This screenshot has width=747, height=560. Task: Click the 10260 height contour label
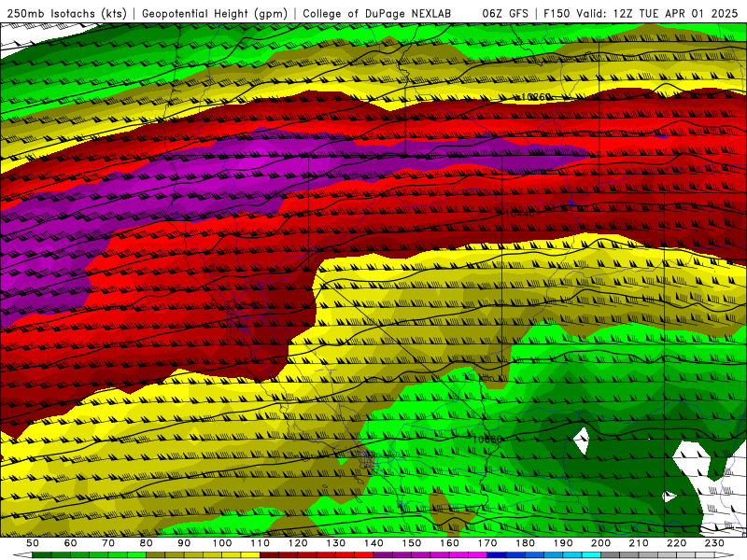point(536,97)
